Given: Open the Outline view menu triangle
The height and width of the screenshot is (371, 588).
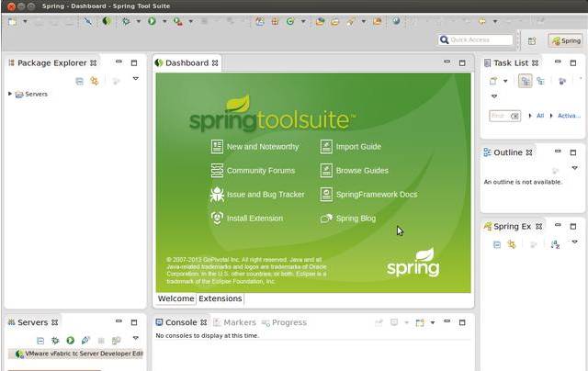Looking at the screenshot, I should (574, 168).
